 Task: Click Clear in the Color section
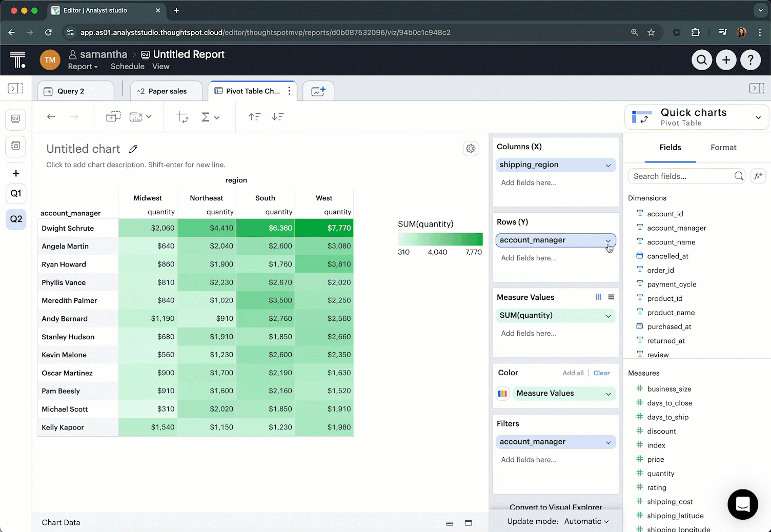pos(601,373)
